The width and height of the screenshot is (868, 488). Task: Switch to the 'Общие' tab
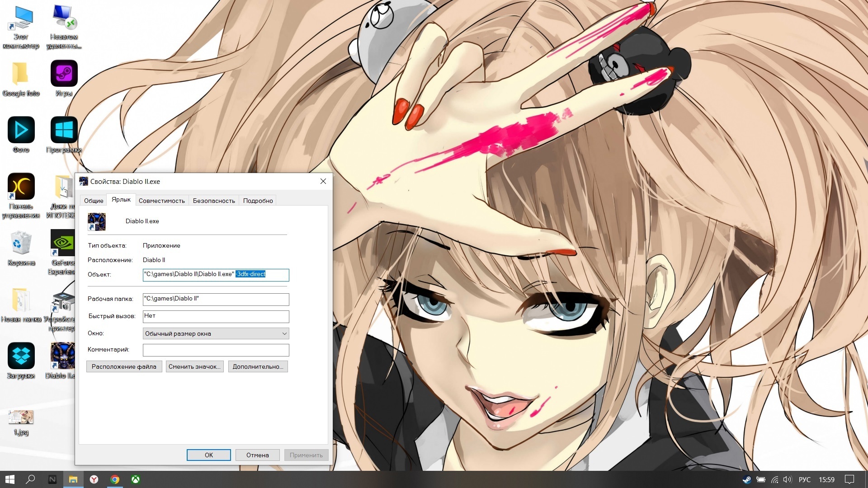pyautogui.click(x=94, y=201)
